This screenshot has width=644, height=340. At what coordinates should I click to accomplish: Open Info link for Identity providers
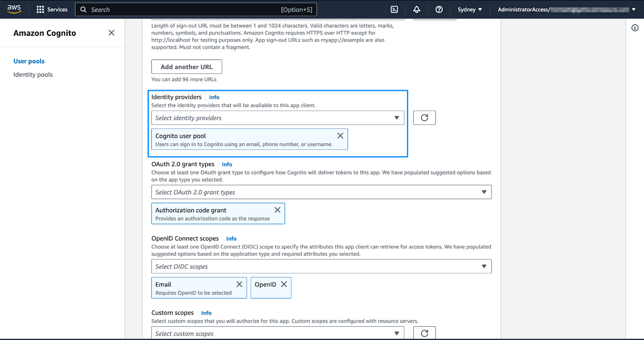(x=214, y=97)
